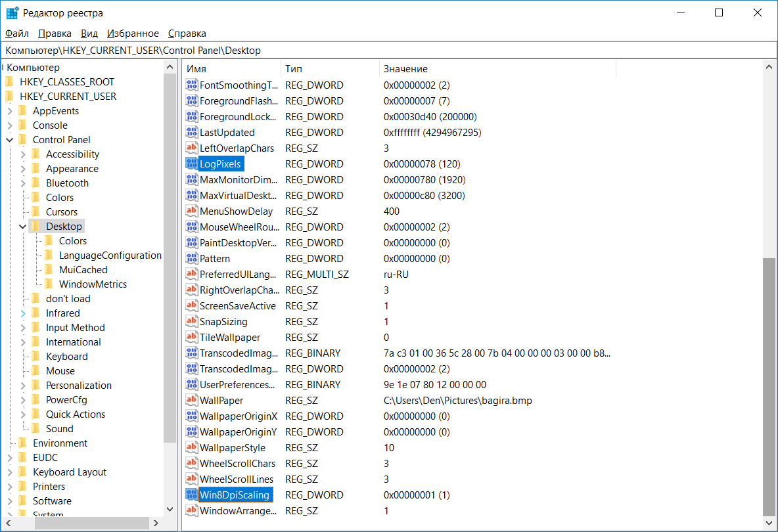Screen dimensions: 778x532
Task: Click the WallpaperOriginX DWORD icon
Action: point(191,416)
